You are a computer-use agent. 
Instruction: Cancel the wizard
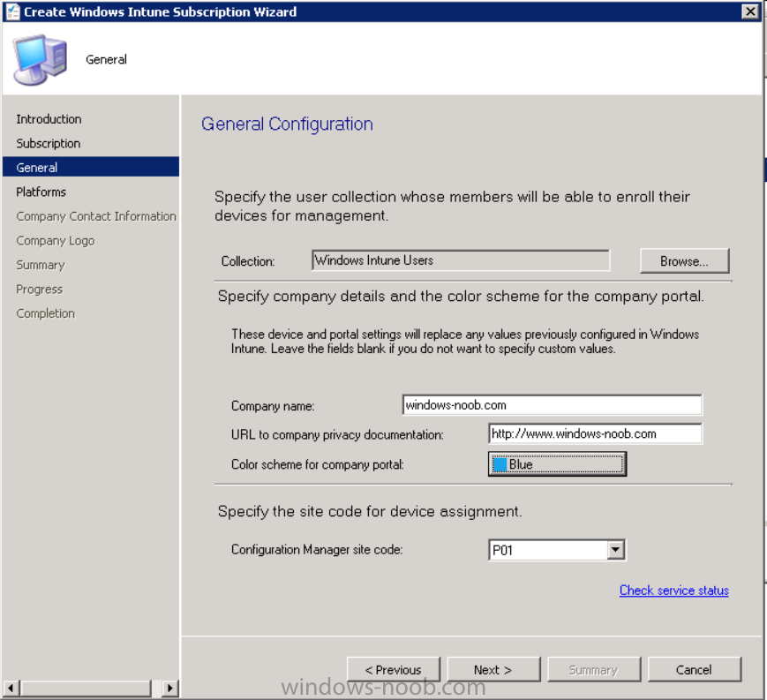(694, 670)
